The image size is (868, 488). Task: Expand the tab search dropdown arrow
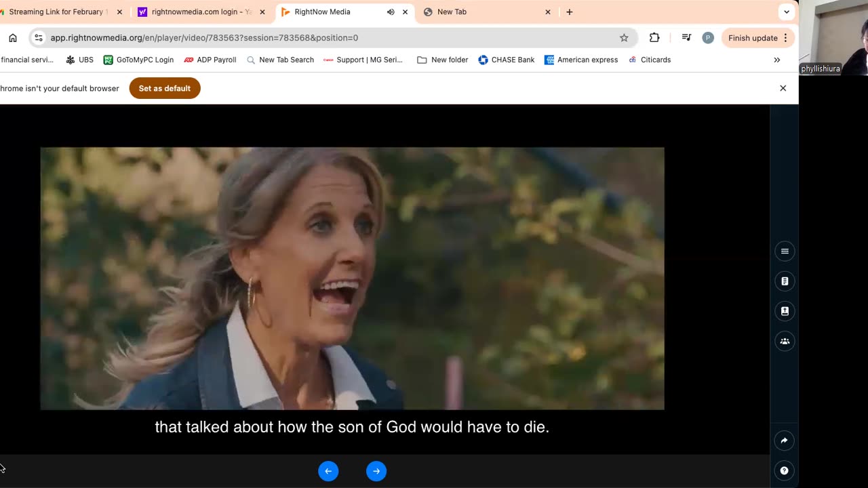(x=787, y=12)
